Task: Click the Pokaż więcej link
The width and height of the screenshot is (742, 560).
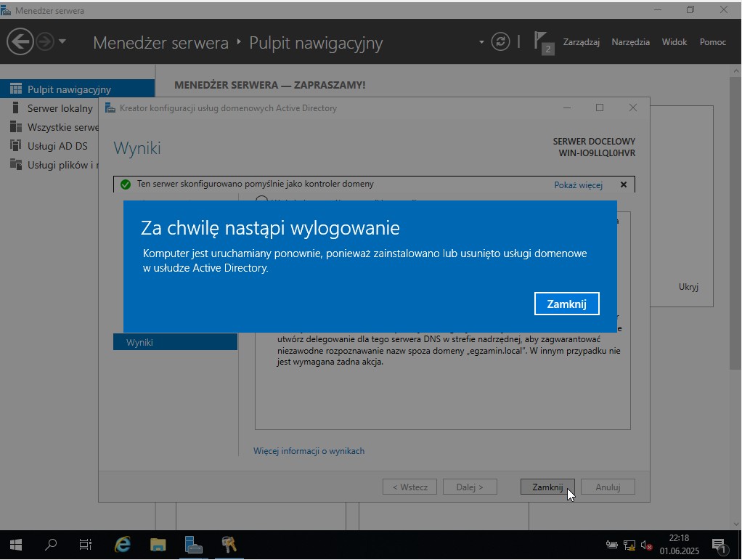Action: click(578, 184)
